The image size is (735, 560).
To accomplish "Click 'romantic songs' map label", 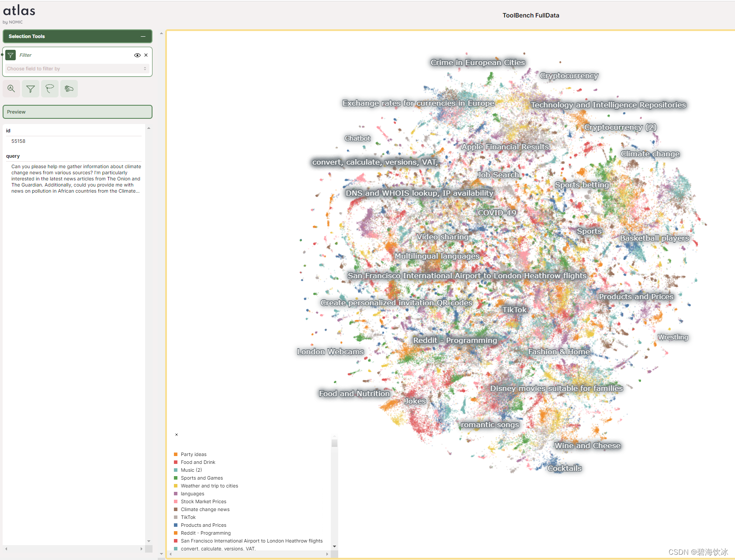I will (x=490, y=425).
